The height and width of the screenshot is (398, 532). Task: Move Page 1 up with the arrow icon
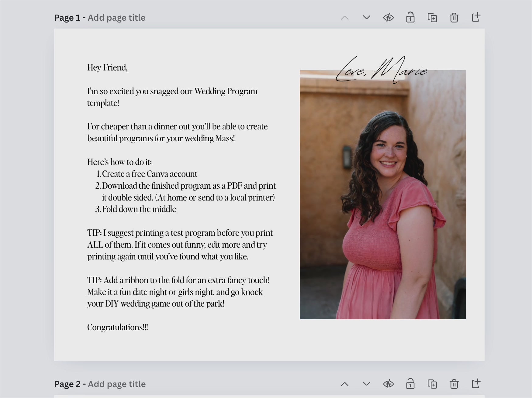pos(344,18)
